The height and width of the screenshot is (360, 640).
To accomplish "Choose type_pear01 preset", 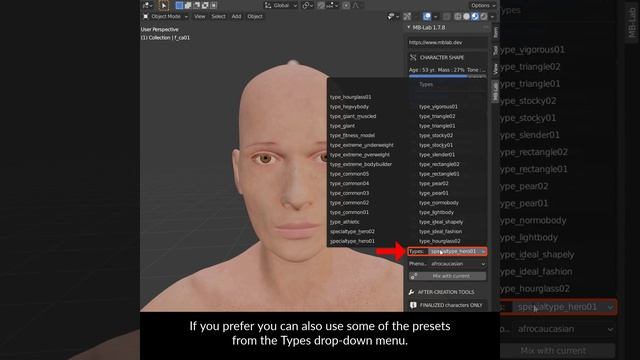I will click(433, 193).
